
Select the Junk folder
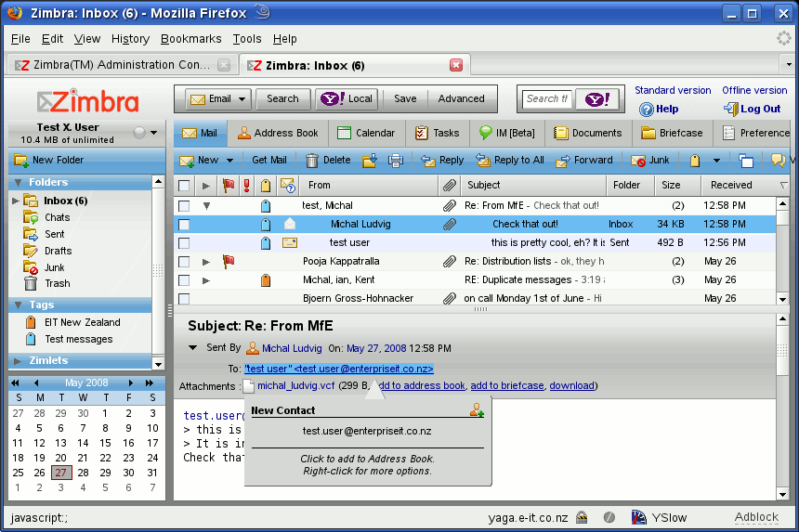click(x=54, y=267)
